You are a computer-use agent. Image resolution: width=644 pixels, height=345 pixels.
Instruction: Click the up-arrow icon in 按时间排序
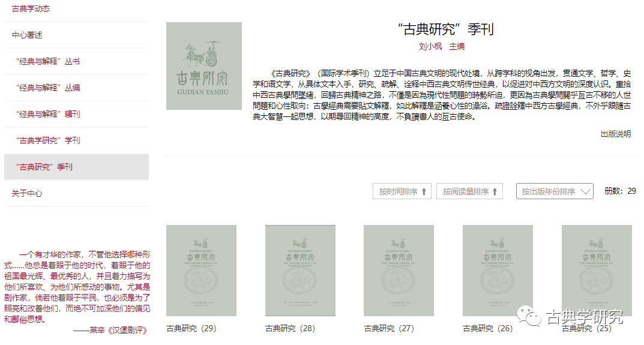[424, 191]
